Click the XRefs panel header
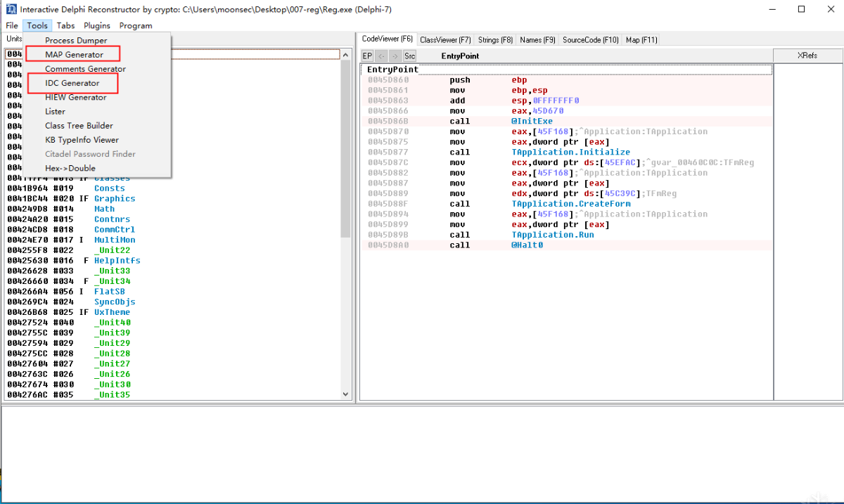844x504 pixels. coord(807,56)
